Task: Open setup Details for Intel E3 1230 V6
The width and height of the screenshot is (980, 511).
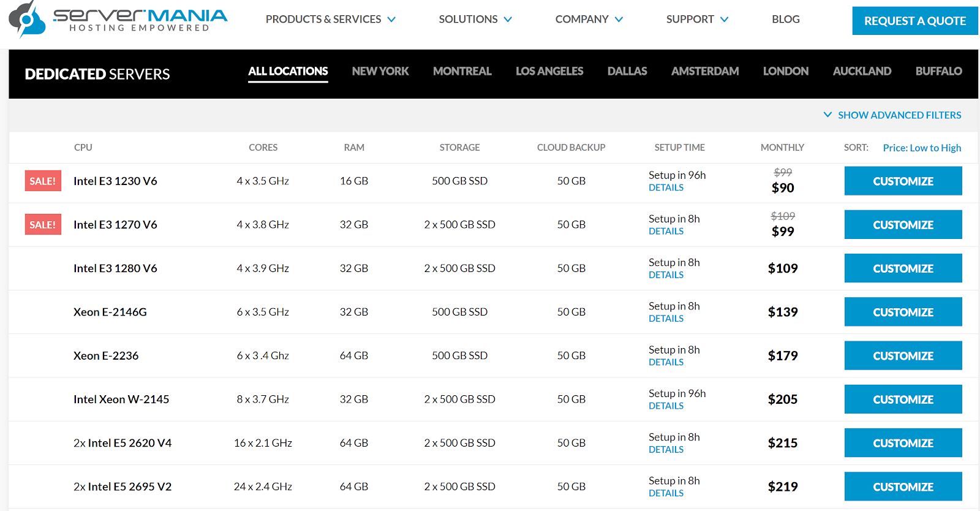Action: [x=666, y=187]
